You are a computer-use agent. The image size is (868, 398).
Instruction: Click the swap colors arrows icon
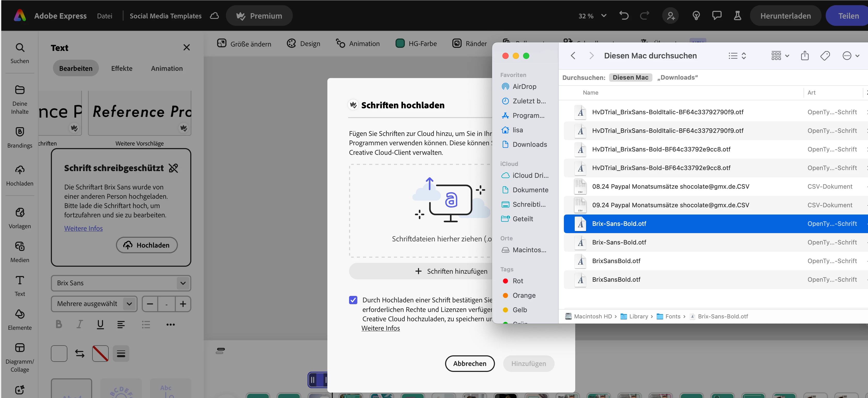pos(80,354)
